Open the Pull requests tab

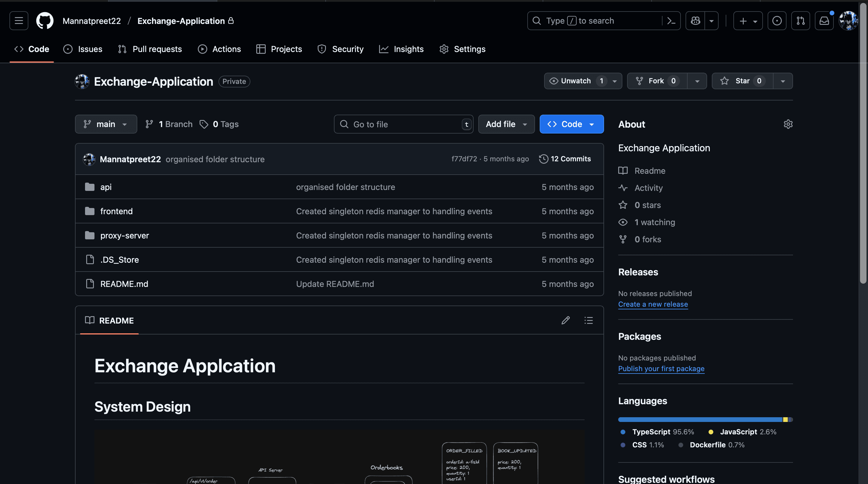(x=150, y=49)
